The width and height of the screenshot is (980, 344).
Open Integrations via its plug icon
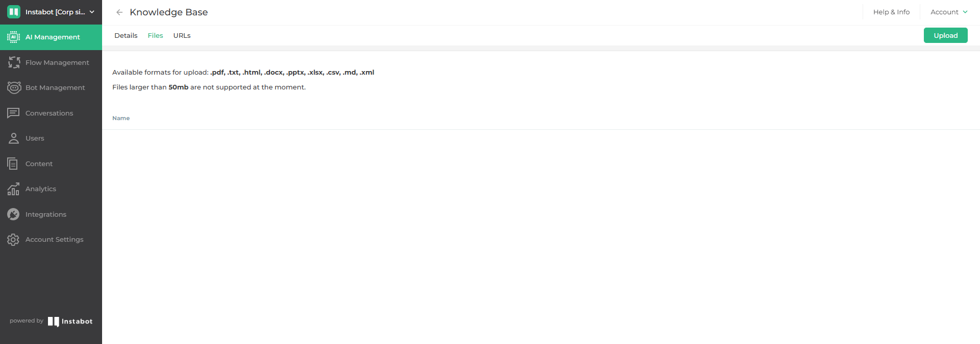pyautogui.click(x=13, y=214)
